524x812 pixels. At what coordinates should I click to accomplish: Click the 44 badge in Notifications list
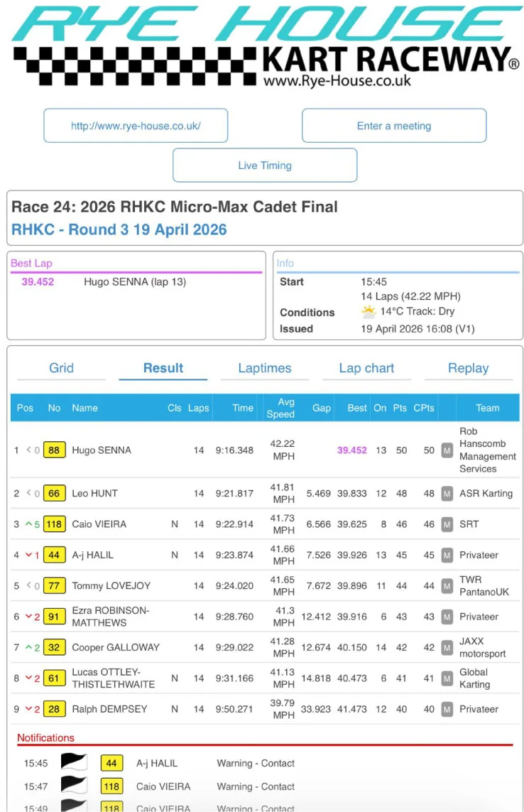tap(111, 763)
